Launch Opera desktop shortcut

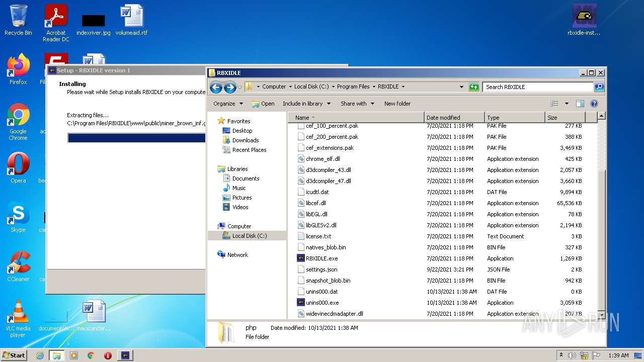(x=18, y=167)
